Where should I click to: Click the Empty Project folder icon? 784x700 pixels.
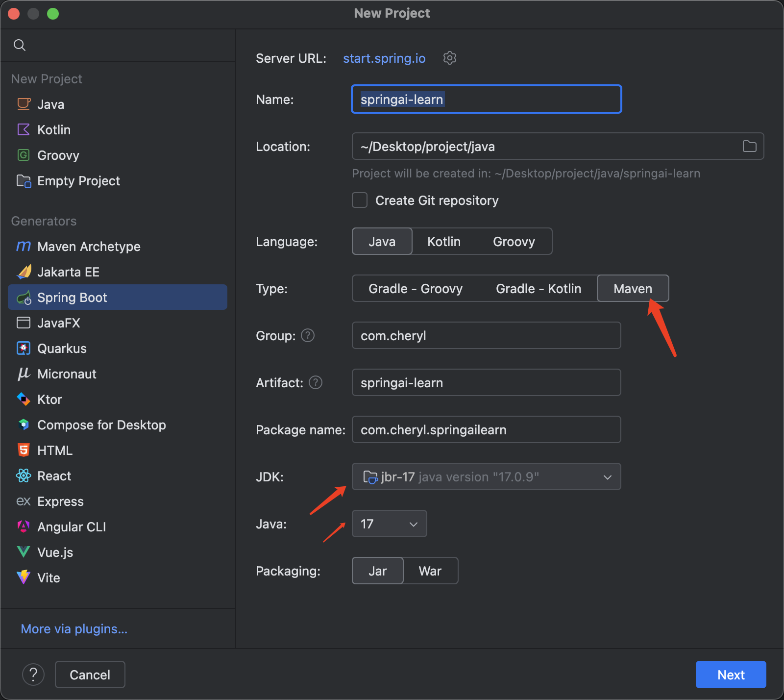click(24, 181)
